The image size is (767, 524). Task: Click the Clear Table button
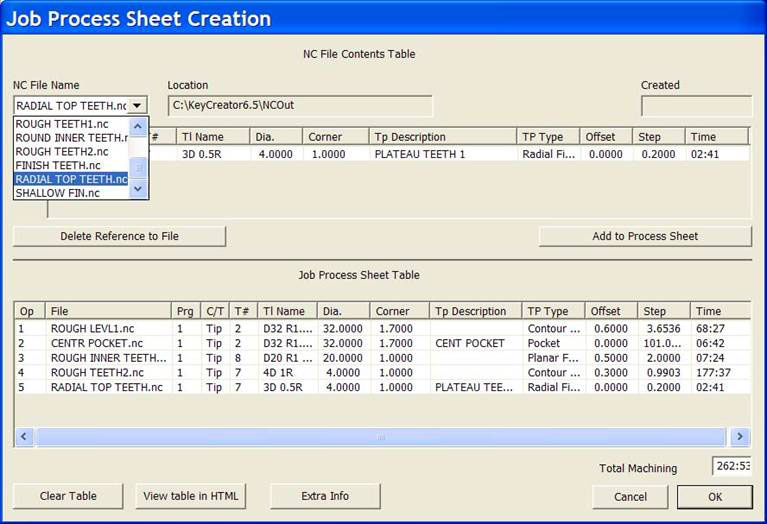(x=66, y=496)
